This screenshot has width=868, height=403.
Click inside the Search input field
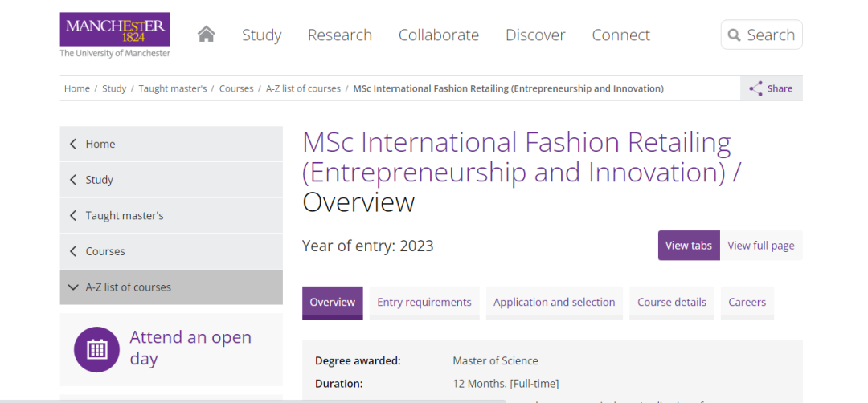[x=770, y=35]
